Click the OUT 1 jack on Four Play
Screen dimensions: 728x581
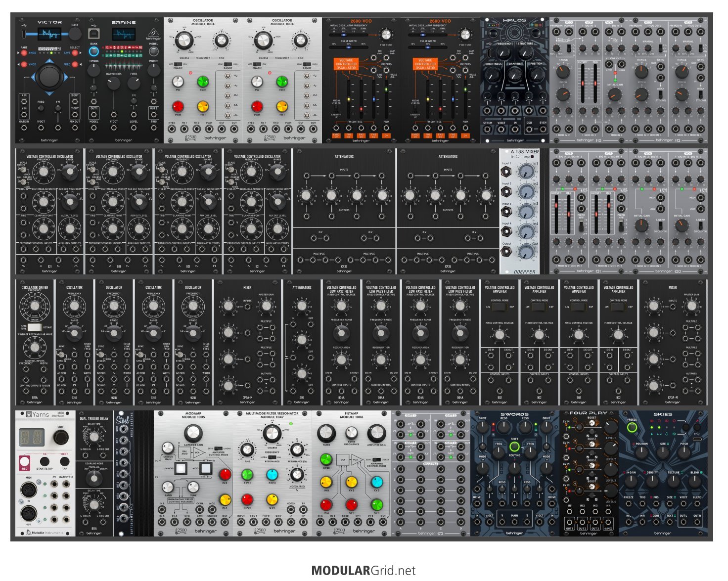(570, 522)
